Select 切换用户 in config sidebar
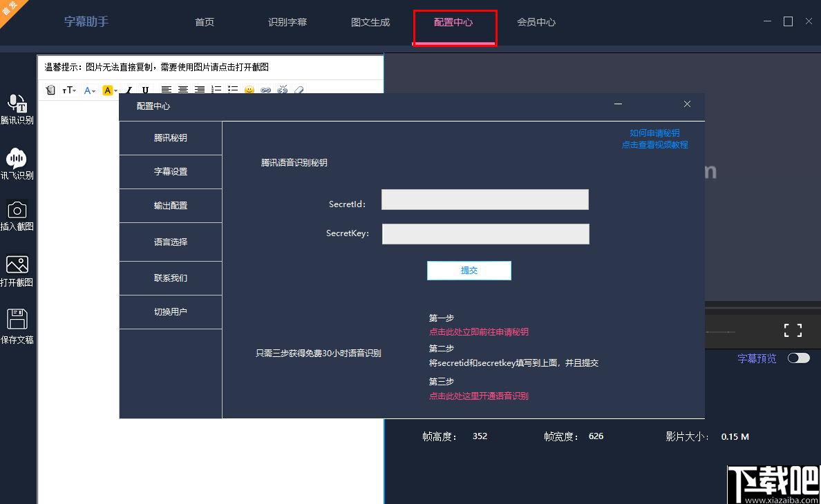Screen dimensions: 821x504 pyautogui.click(x=171, y=312)
